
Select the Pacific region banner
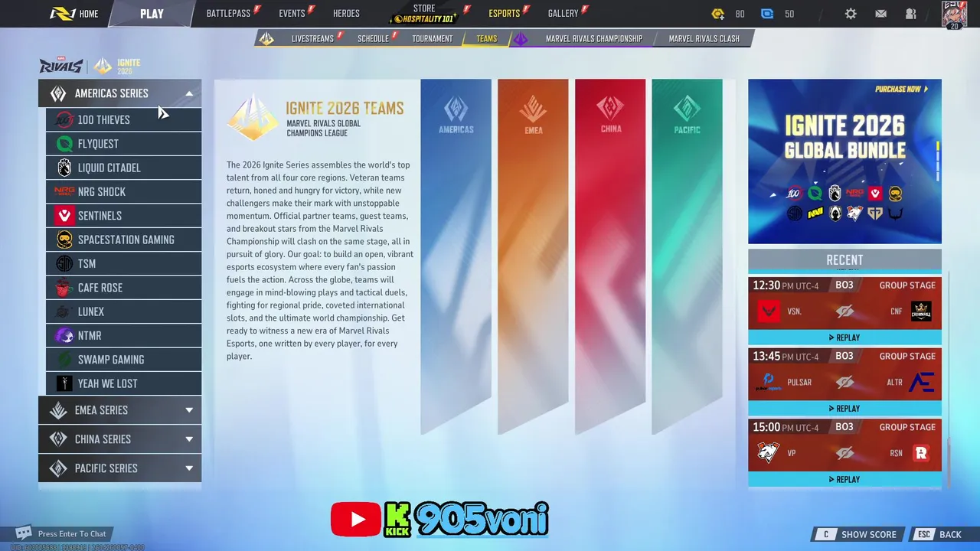click(687, 256)
